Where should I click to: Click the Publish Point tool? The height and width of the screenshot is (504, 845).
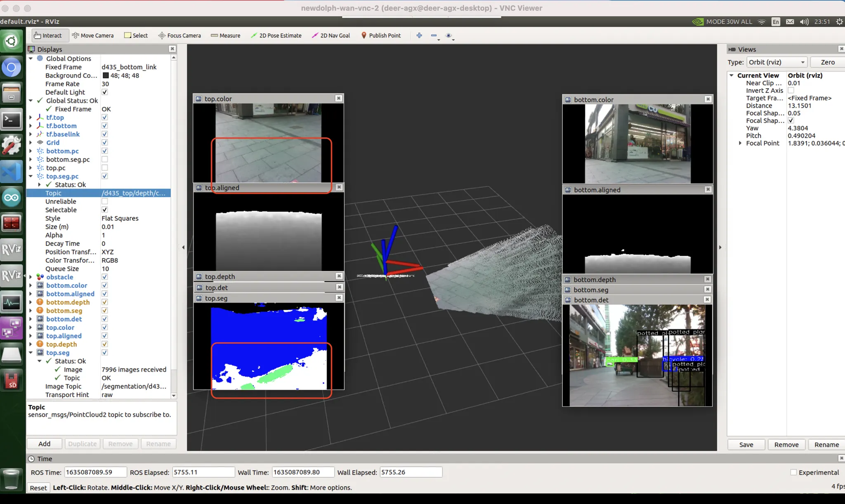381,35
